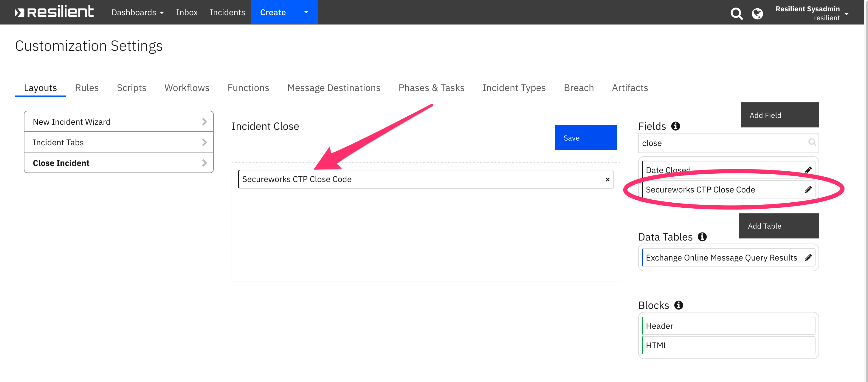Open the Functions tab

[248, 88]
